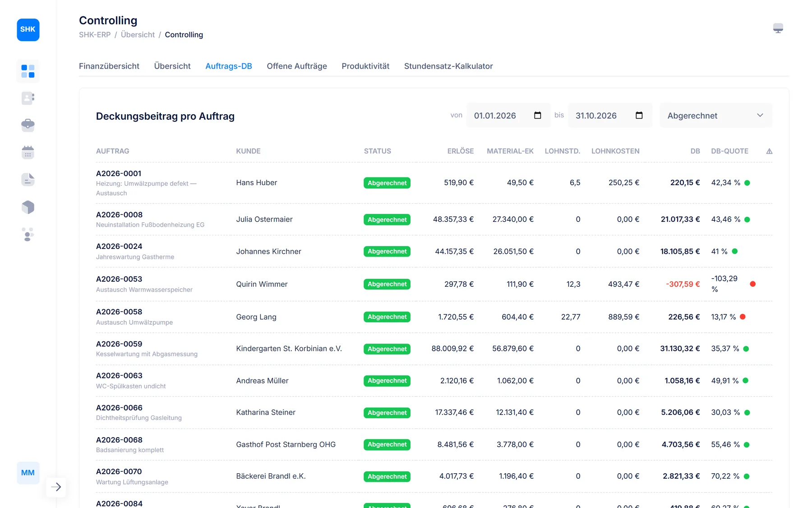Open the Abgerechnet status filter dropdown

pyautogui.click(x=715, y=116)
